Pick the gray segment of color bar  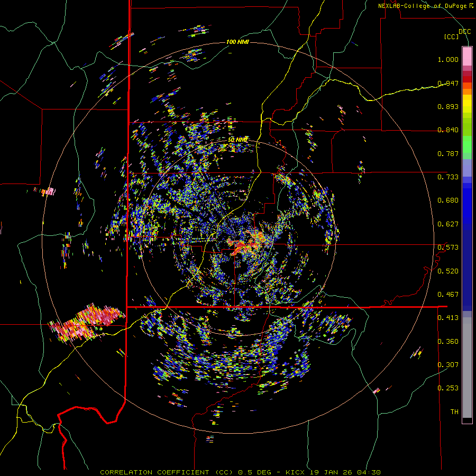pos(467,368)
